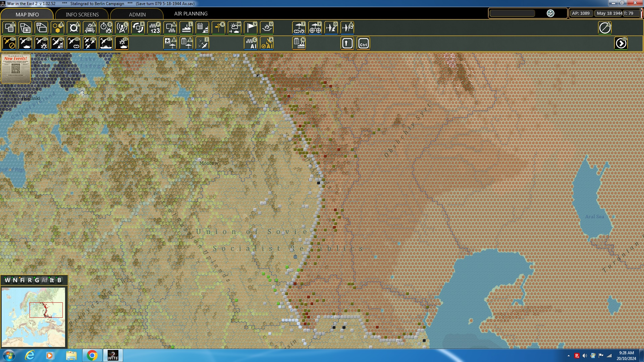
Task: Toggle R nation filter on minimap
Action: pos(30,280)
